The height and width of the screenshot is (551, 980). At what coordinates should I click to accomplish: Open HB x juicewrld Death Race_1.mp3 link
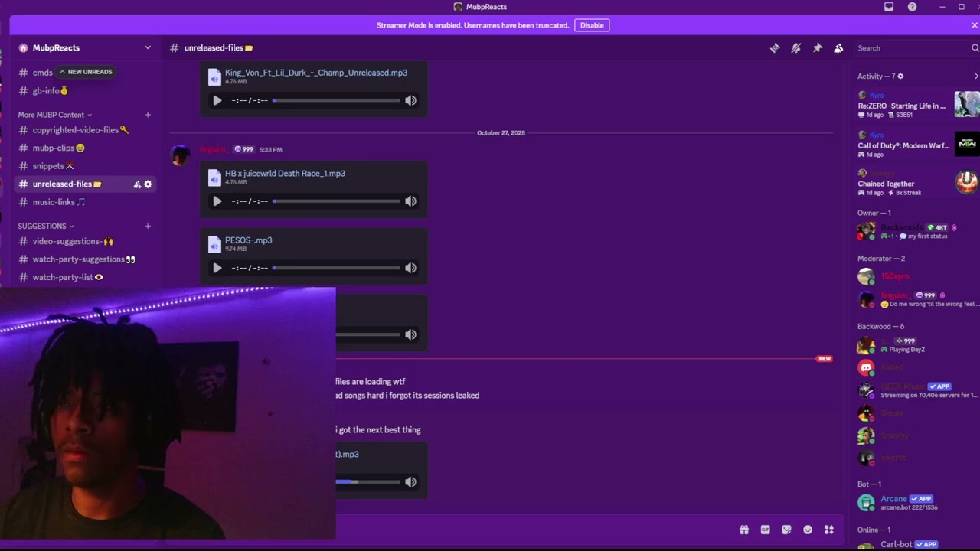pos(285,174)
